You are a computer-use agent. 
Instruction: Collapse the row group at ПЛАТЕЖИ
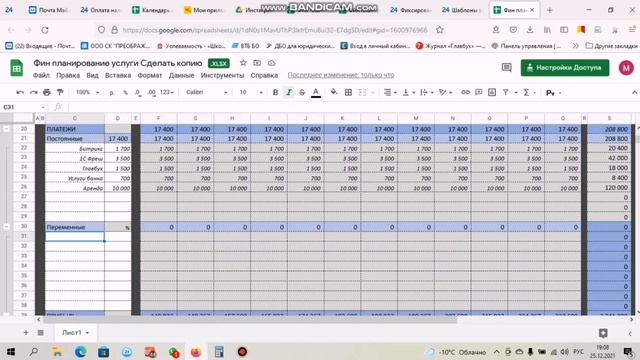coord(6,129)
